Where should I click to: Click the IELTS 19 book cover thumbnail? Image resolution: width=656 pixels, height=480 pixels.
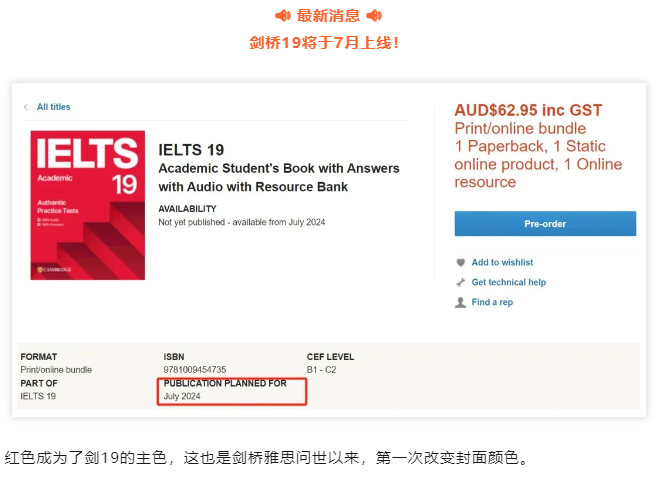[88, 205]
